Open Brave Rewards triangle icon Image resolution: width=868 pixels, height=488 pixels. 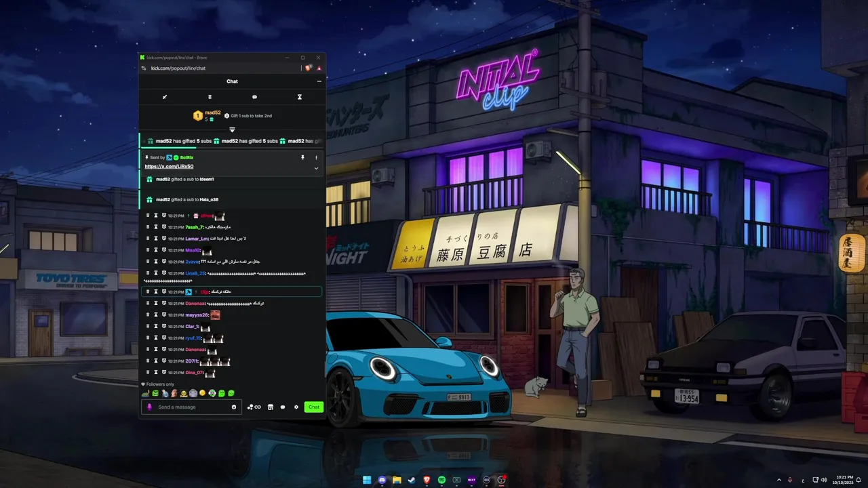tap(319, 68)
